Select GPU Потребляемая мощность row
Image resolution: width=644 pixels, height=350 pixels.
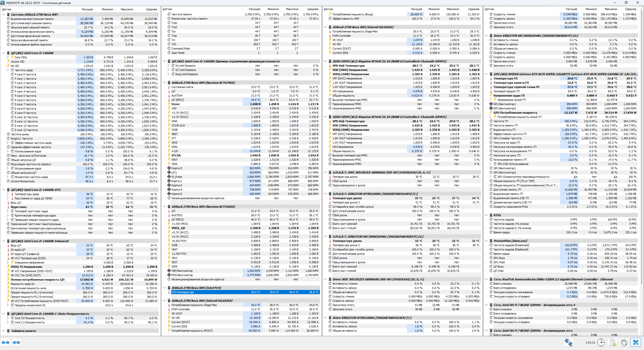[x=515, y=113]
